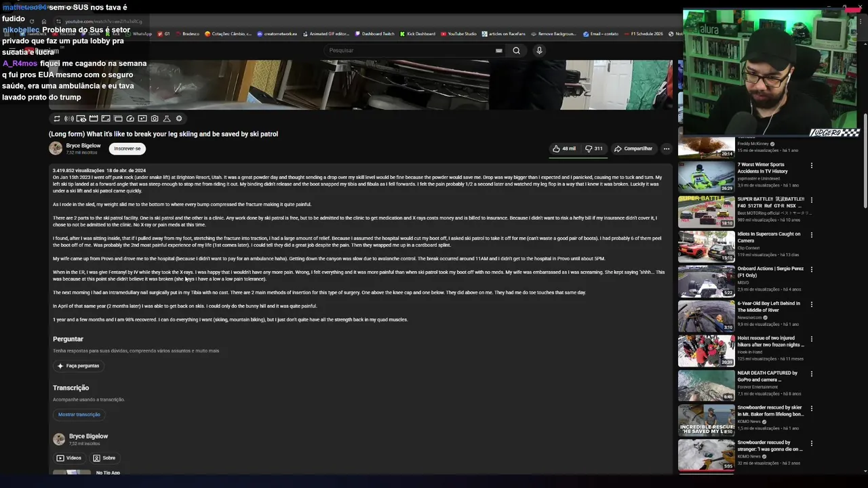Click the search magnifier button
868x488 pixels.
point(516,50)
